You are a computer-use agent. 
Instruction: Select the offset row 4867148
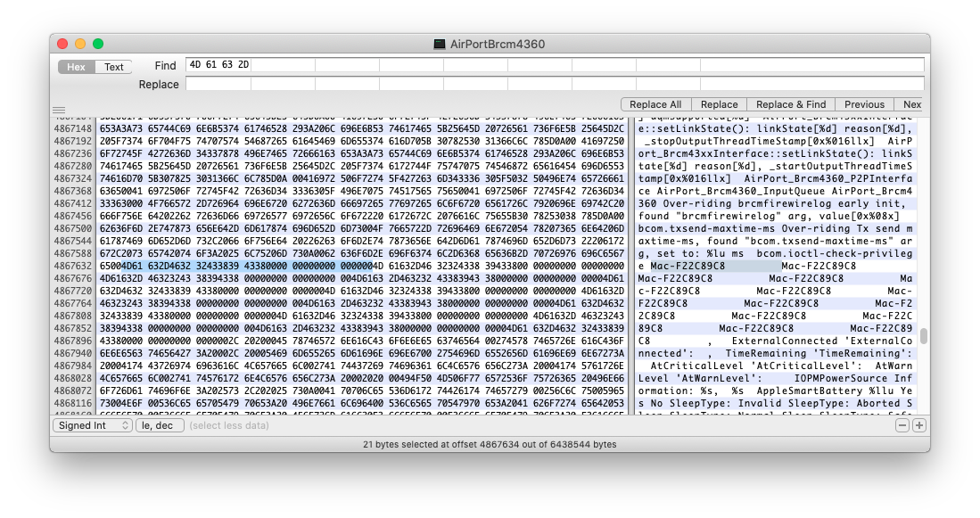pyautogui.click(x=72, y=128)
